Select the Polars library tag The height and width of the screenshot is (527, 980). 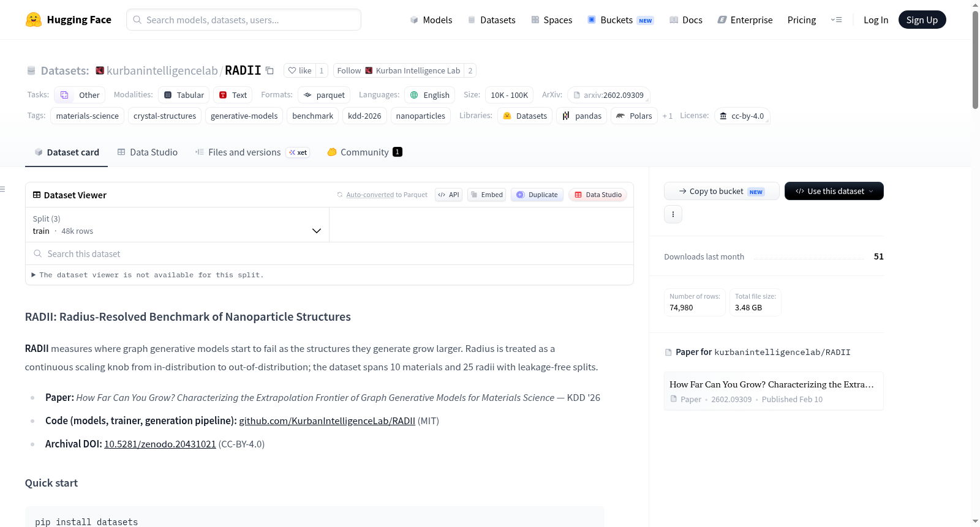point(634,116)
